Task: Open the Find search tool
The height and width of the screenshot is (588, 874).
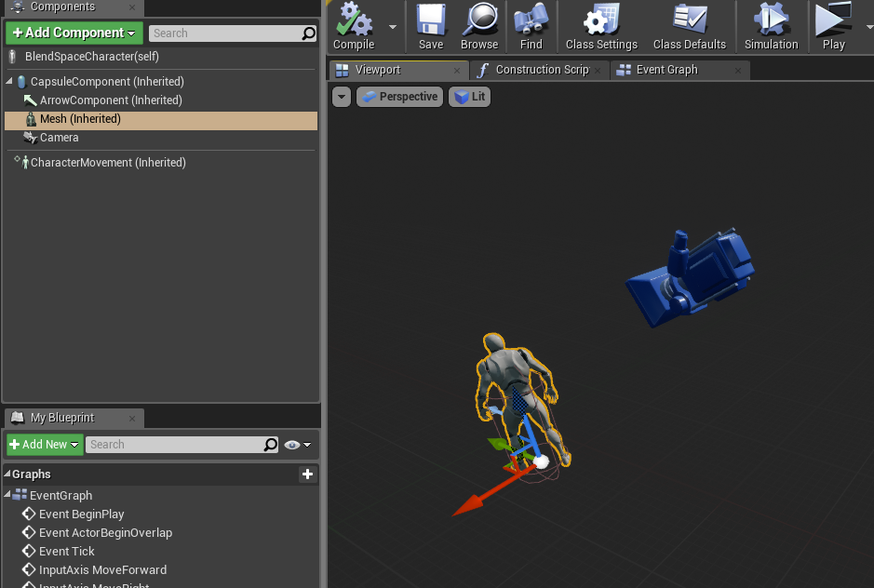Action: [x=530, y=26]
